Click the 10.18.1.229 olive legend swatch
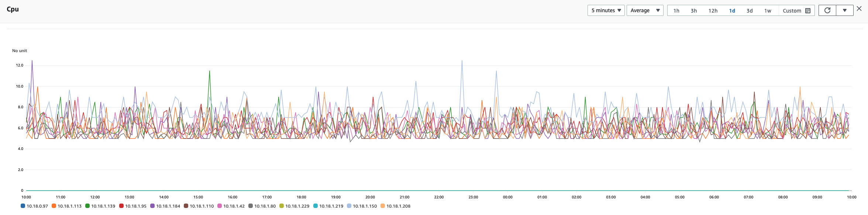The image size is (868, 215). pyautogui.click(x=282, y=206)
